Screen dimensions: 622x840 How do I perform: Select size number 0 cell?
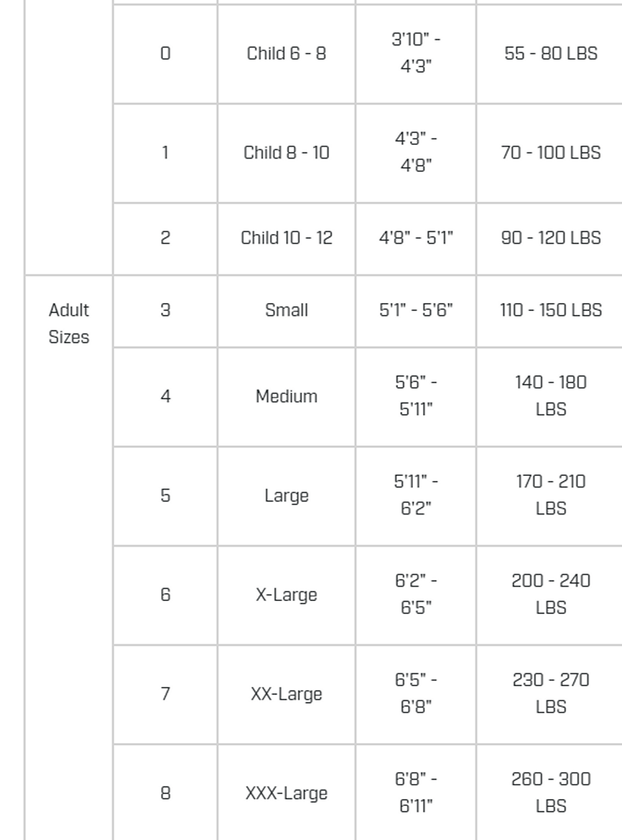click(x=165, y=54)
